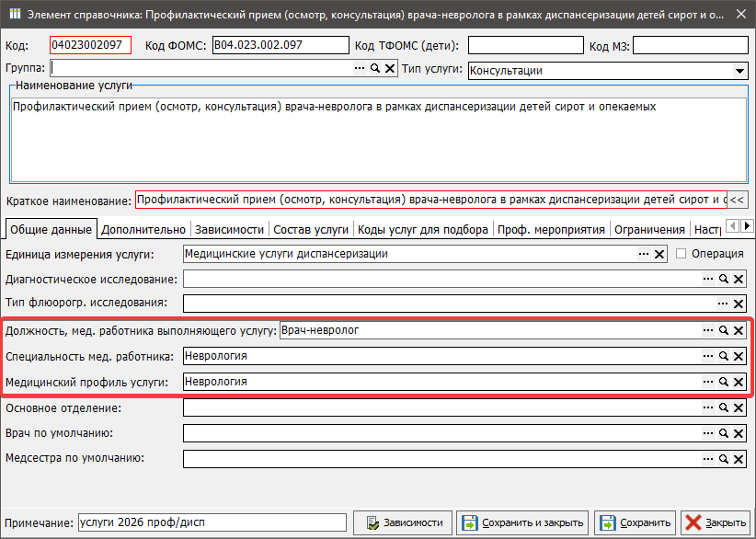Open the Проф. мероприятия tab
Viewport: 756px width, 539px height.
coord(551,230)
